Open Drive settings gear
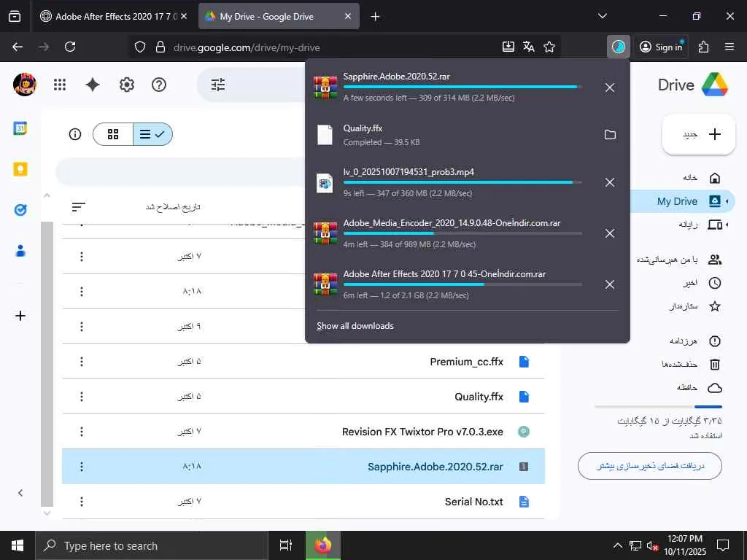 127,85
